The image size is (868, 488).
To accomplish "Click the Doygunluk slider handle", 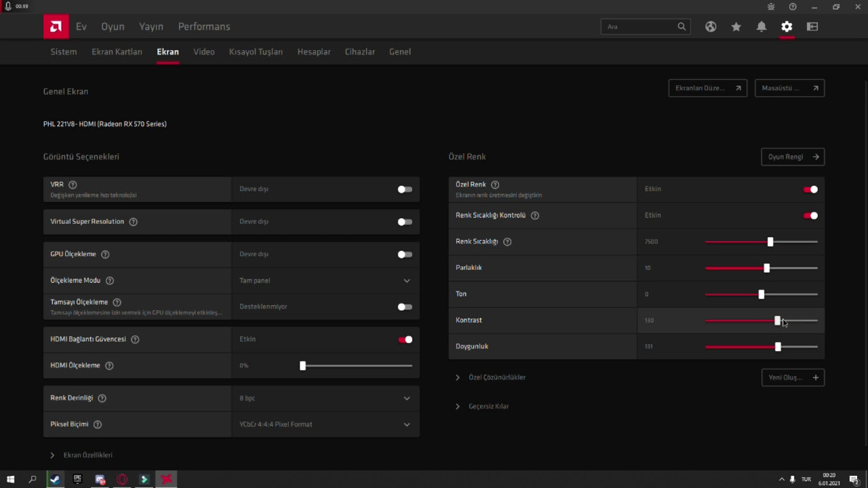I will point(778,347).
